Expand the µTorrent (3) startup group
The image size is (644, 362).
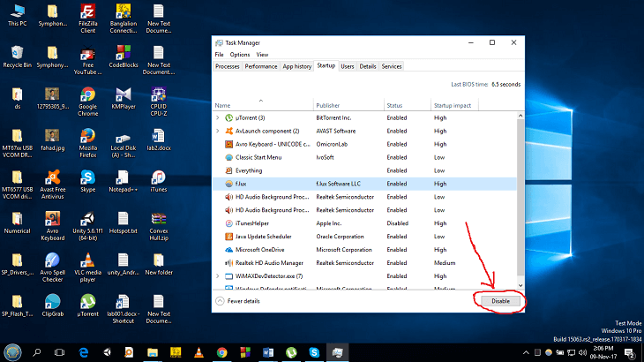coord(218,117)
